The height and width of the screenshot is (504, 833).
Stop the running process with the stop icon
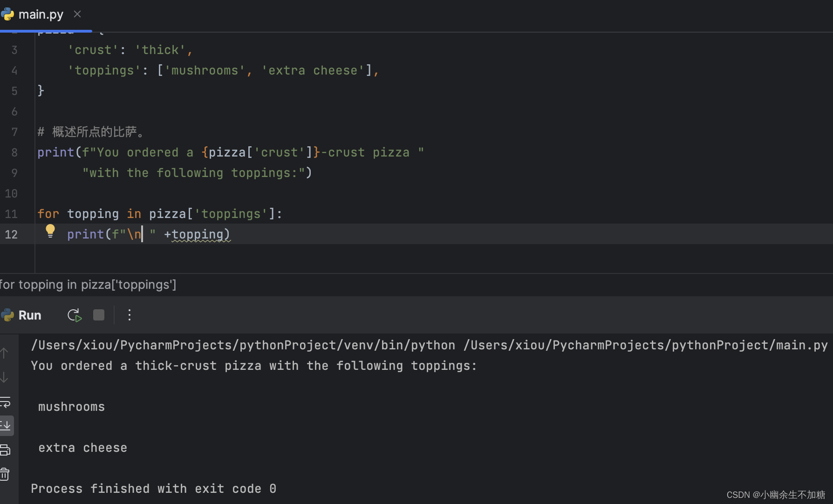(99, 315)
